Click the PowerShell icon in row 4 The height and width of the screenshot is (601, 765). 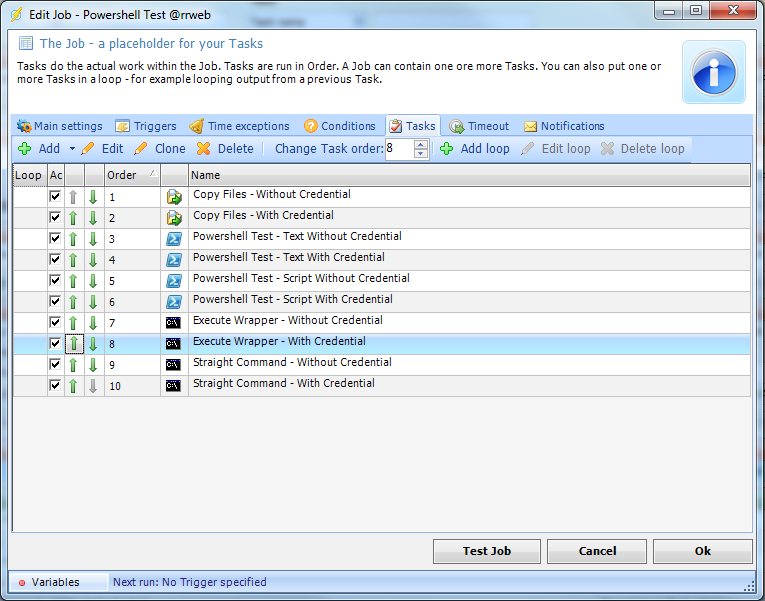point(174,260)
